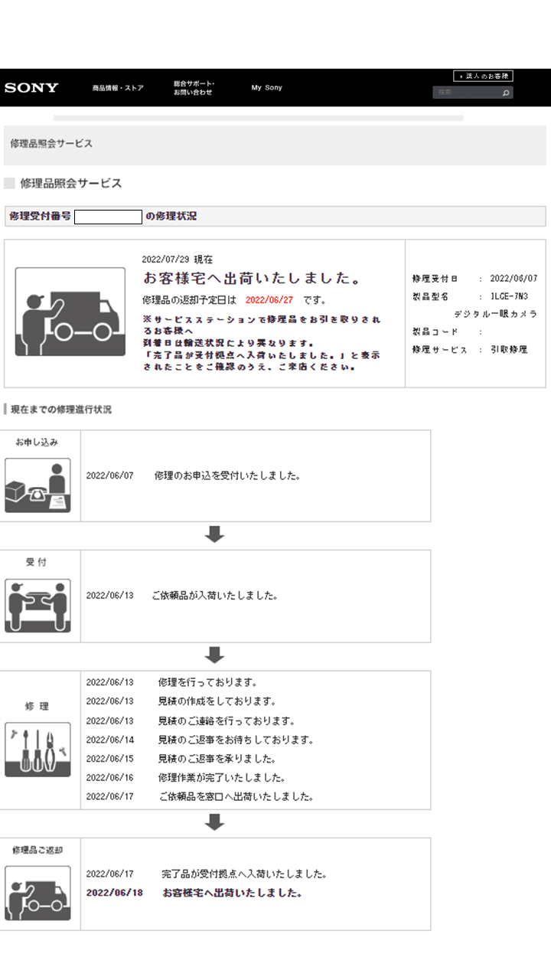Click デジタル一眼カメラ product text
Viewport: 551px width, 980px height.
point(495,314)
